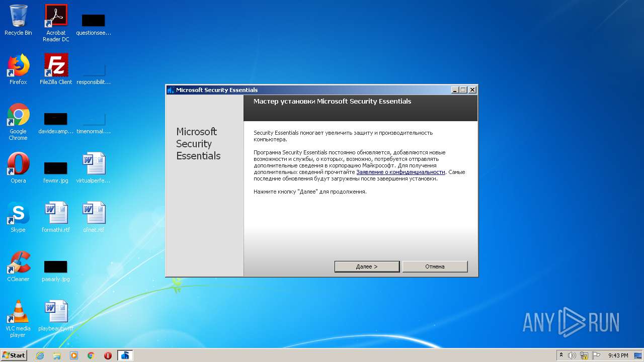
Task: Launch the CCleaner desktop shortcut
Action: 18,266
